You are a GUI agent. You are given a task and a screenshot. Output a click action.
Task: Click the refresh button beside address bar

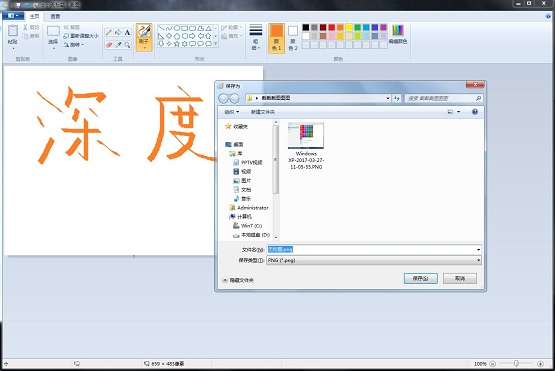click(x=397, y=98)
